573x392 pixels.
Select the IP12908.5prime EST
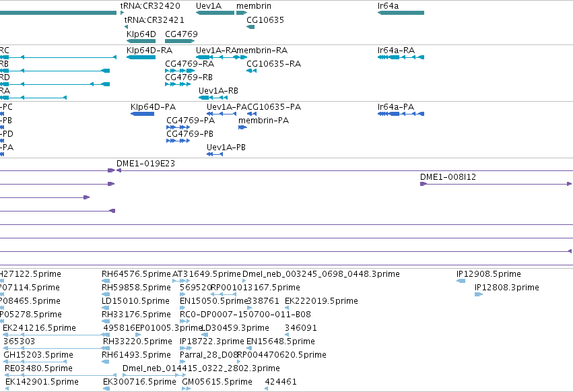click(x=461, y=281)
